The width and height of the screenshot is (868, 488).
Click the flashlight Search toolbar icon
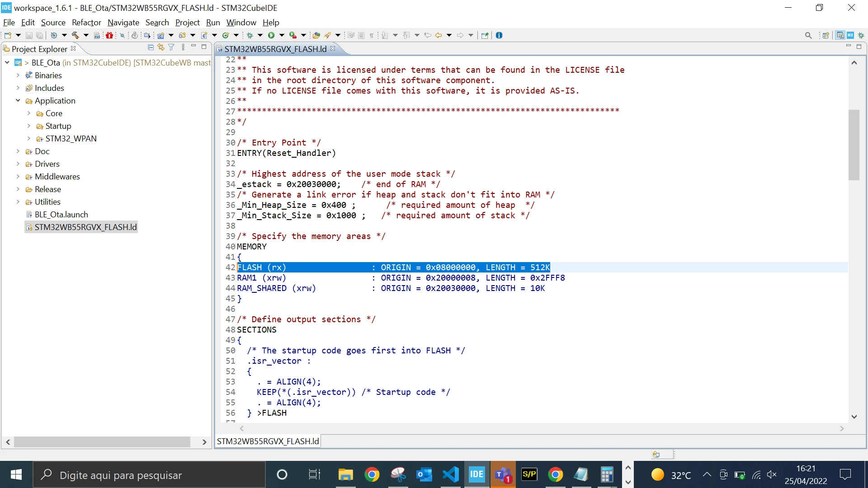(x=328, y=35)
